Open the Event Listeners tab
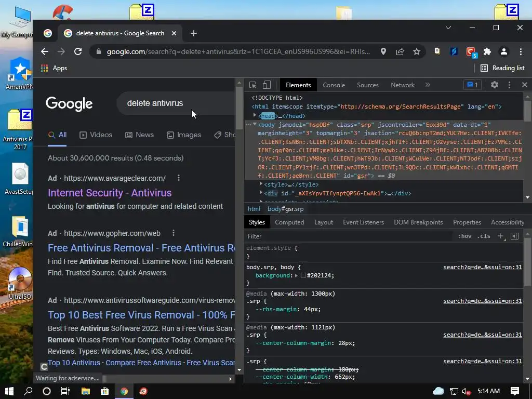Screen dimensions: 532x399 (363, 222)
